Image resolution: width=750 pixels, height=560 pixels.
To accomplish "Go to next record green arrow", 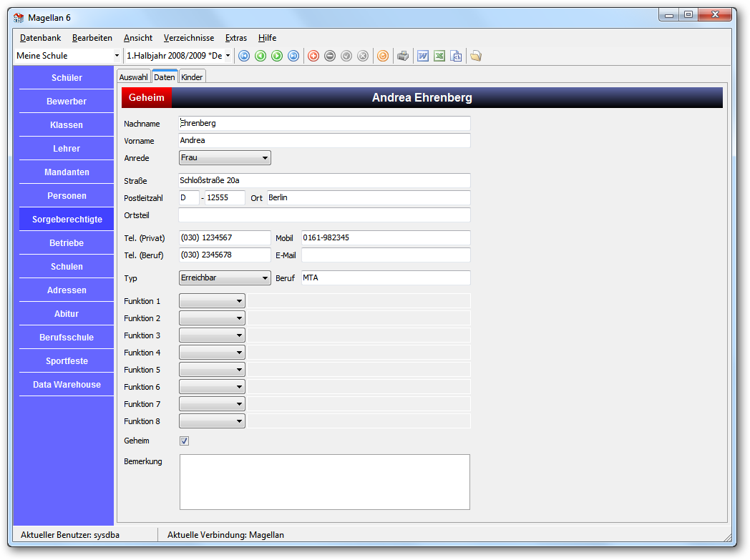I will point(277,56).
